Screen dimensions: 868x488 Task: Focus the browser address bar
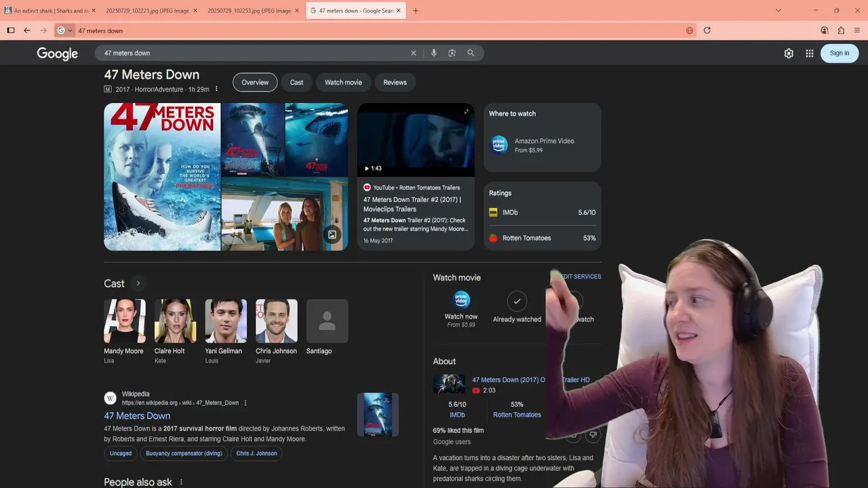point(380,30)
